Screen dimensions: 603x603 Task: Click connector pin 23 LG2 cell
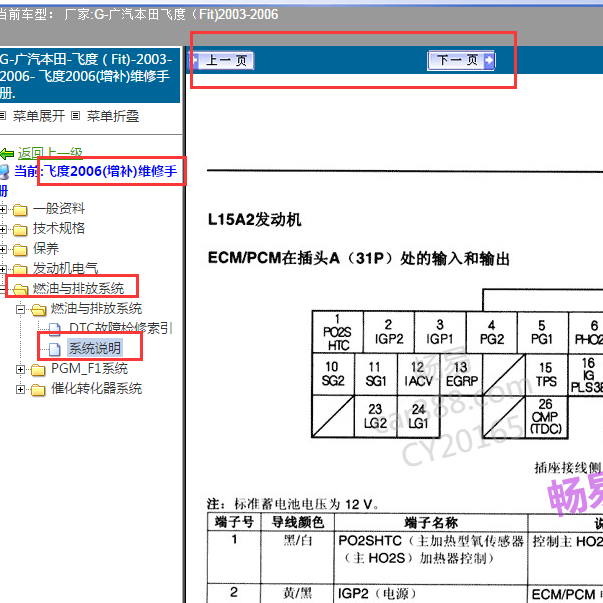tap(376, 416)
